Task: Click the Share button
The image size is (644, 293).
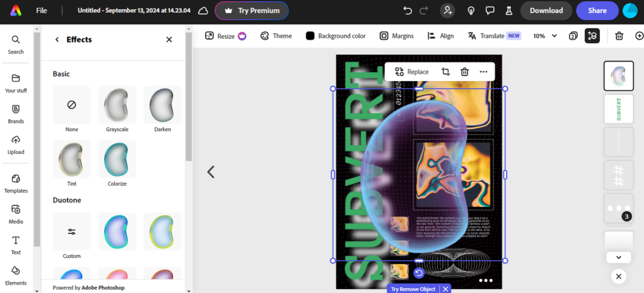Action: coord(597,11)
